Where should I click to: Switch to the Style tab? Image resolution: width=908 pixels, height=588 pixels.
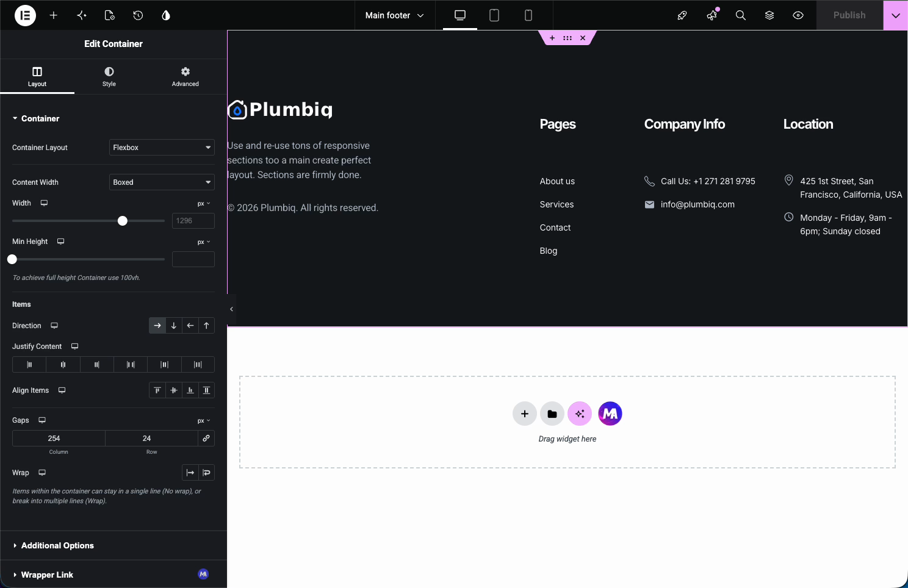click(109, 77)
